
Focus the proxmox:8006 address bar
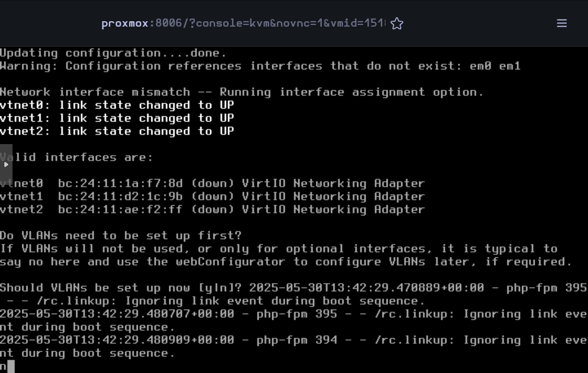tap(243, 23)
